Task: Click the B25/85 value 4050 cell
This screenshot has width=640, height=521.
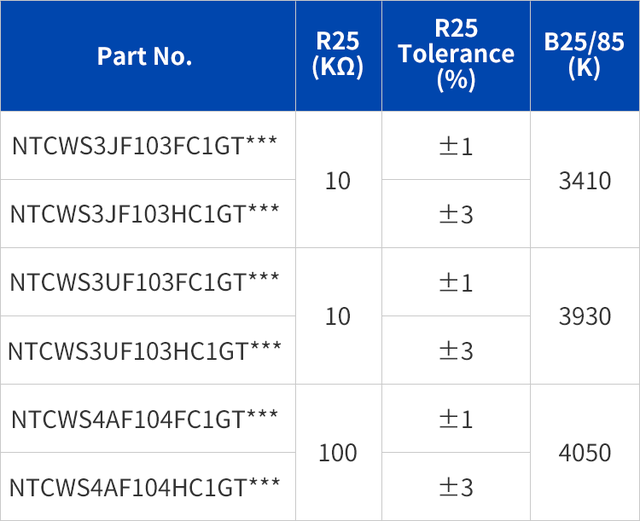Action: pyautogui.click(x=585, y=452)
